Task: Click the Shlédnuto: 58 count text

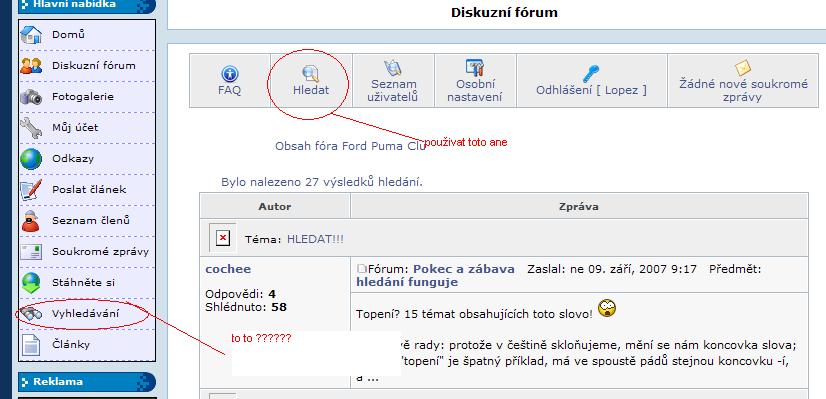Action: [x=245, y=307]
